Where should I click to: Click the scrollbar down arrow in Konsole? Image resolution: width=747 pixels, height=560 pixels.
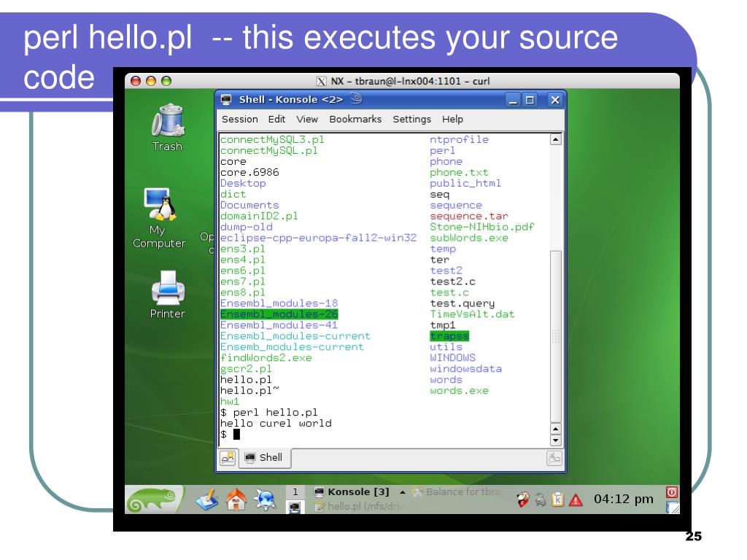point(556,439)
